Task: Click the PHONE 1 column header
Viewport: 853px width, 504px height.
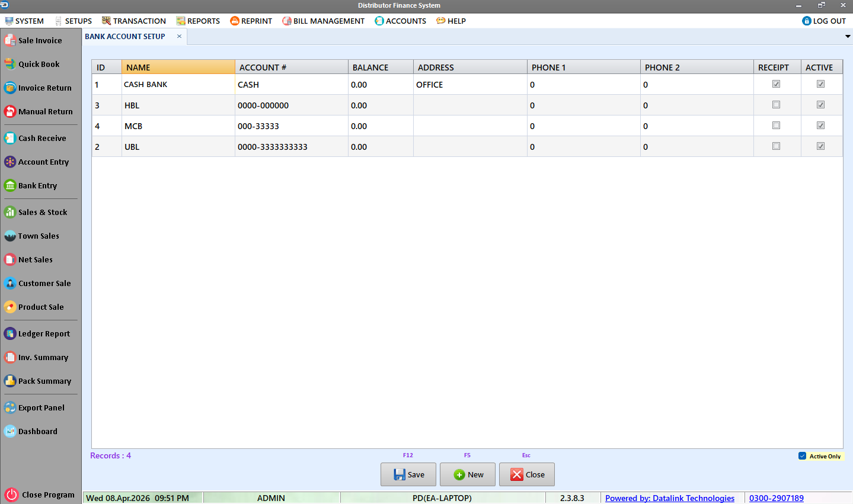Action: coord(584,67)
